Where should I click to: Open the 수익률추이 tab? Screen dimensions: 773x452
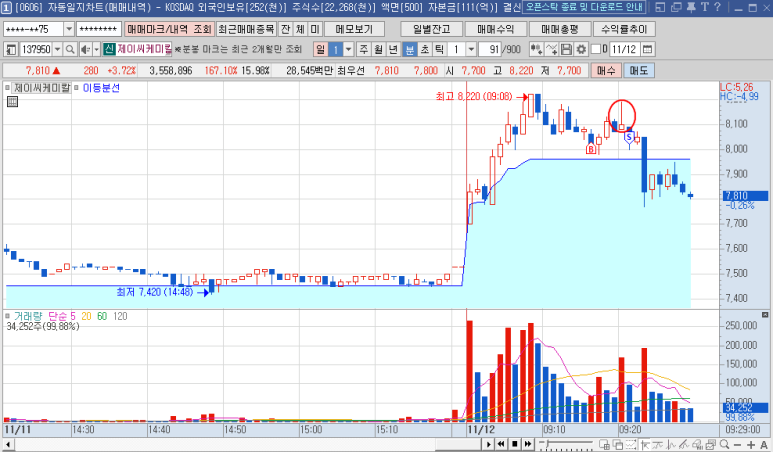624,30
